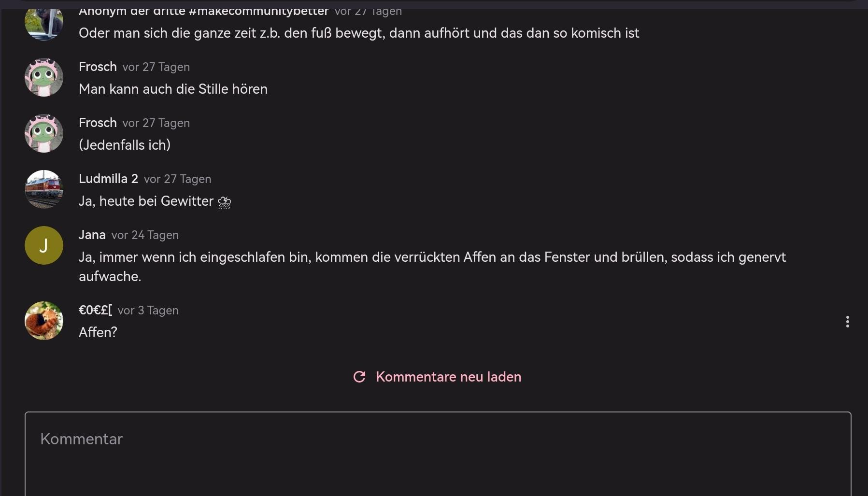Viewport: 868px width, 496px height.
Task: Open Ludmilla 2's profile name
Action: coord(108,179)
